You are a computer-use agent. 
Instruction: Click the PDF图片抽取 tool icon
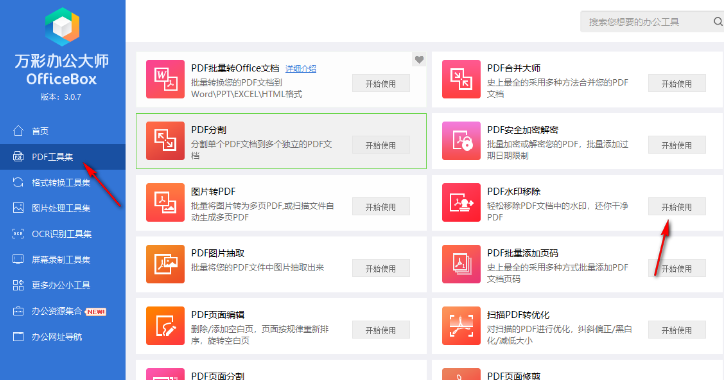point(165,264)
